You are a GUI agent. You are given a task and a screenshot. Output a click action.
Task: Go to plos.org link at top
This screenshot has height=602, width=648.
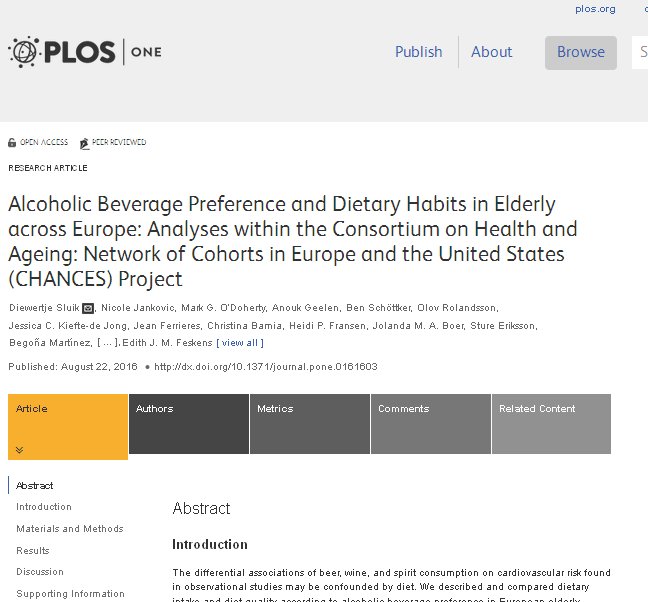595,9
